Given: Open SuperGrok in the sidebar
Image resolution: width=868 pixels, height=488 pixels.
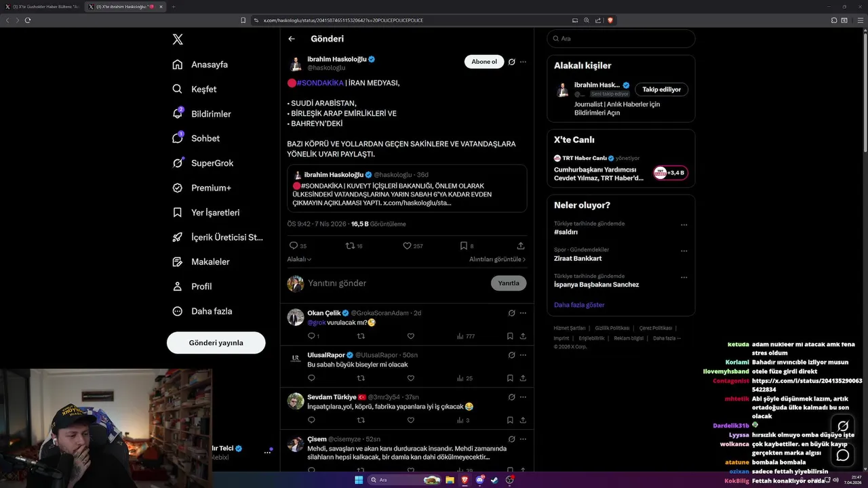Looking at the screenshot, I should tap(203, 163).
